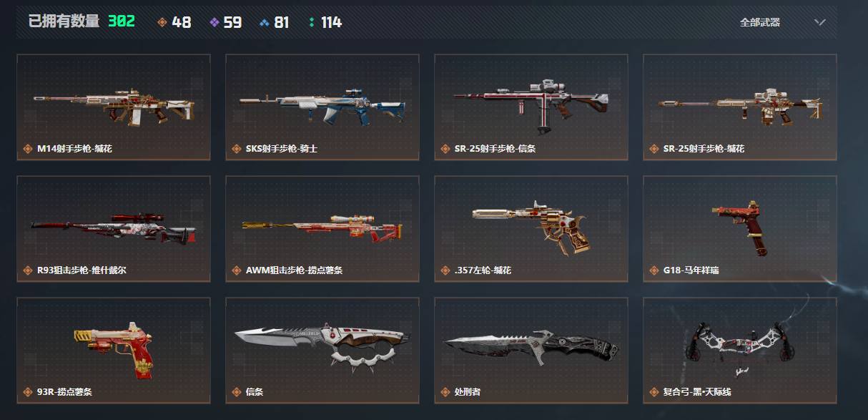The width and height of the screenshot is (868, 420).
Task: Click the 处刑者 knife image
Action: click(531, 345)
